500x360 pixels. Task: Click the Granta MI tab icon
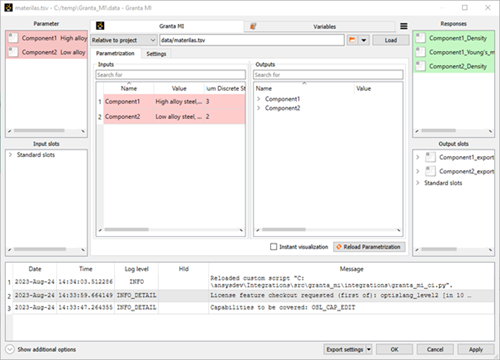tap(100, 26)
